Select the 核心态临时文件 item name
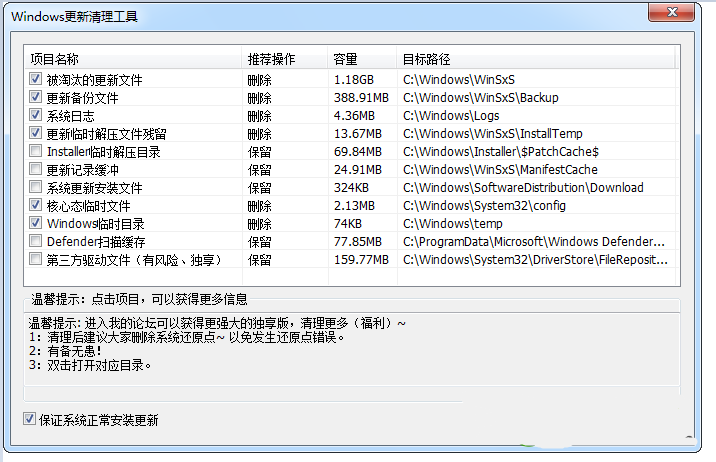This screenshot has height=462, width=716. pos(89,206)
